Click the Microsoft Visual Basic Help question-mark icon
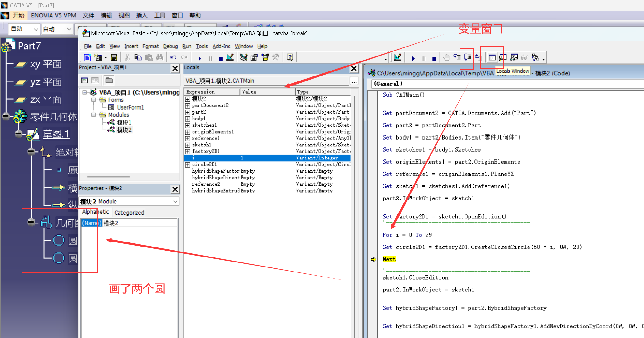Viewport: 644px width, 338px height. (x=290, y=57)
